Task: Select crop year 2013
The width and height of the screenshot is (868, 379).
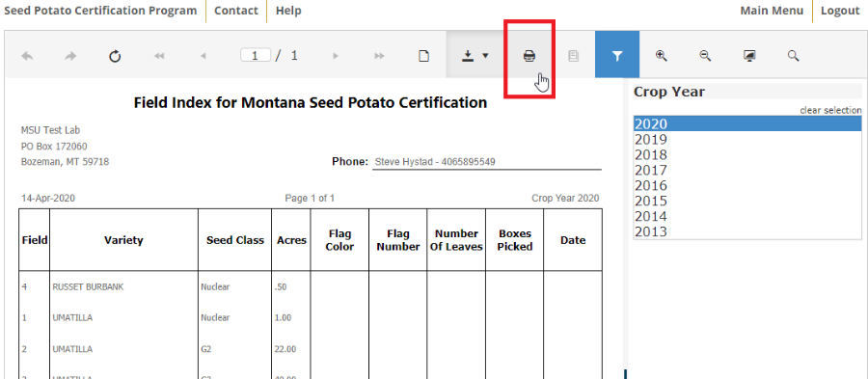Action: (x=747, y=231)
